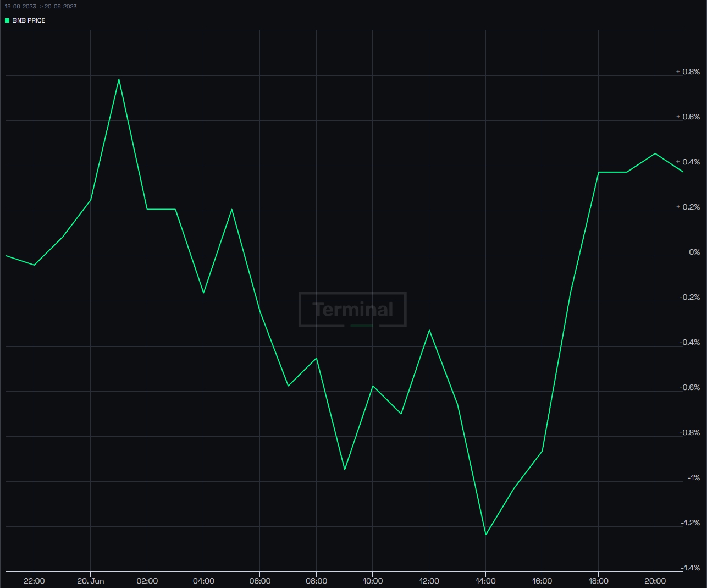Click the Terminal watermark logo

(352, 310)
